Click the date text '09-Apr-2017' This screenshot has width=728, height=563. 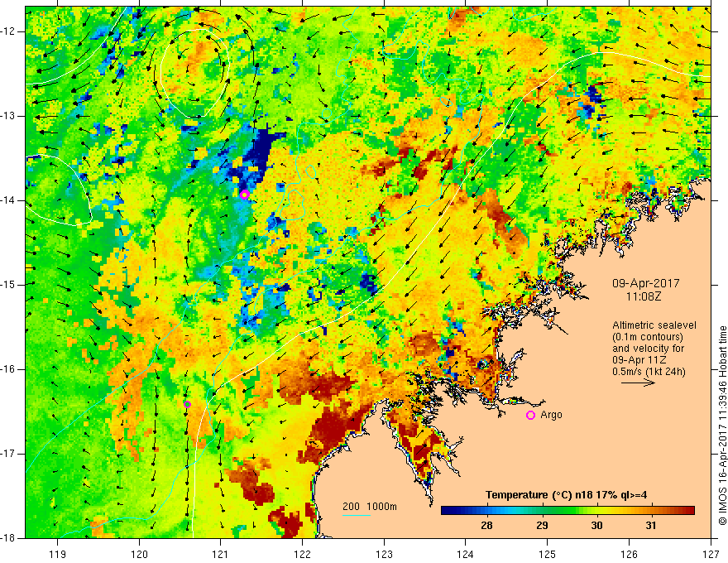click(x=645, y=283)
